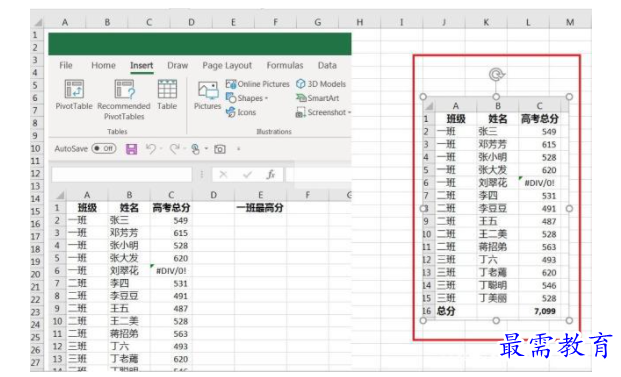
Task: Click the purple Save icon
Action: coord(131,149)
